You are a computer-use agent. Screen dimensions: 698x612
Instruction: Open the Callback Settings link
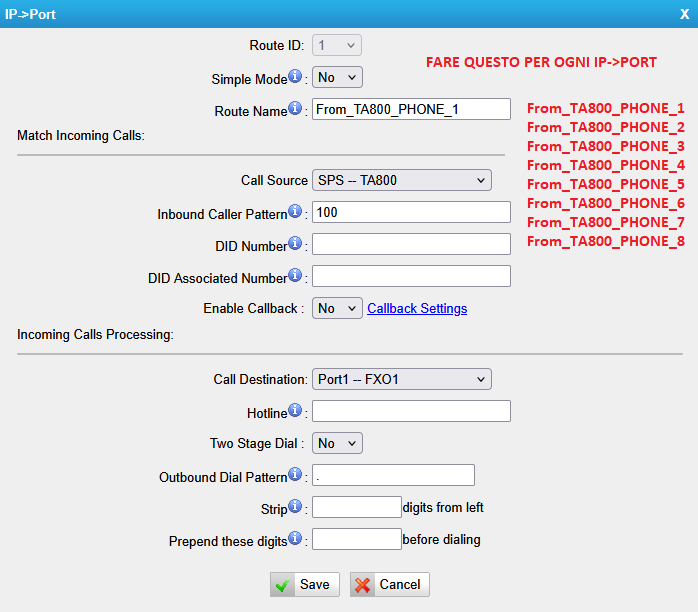click(417, 309)
